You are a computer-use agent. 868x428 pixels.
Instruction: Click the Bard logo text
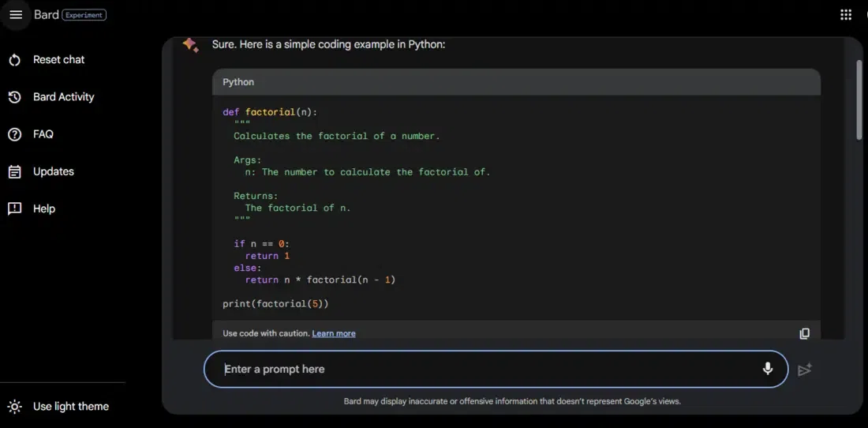(x=46, y=15)
